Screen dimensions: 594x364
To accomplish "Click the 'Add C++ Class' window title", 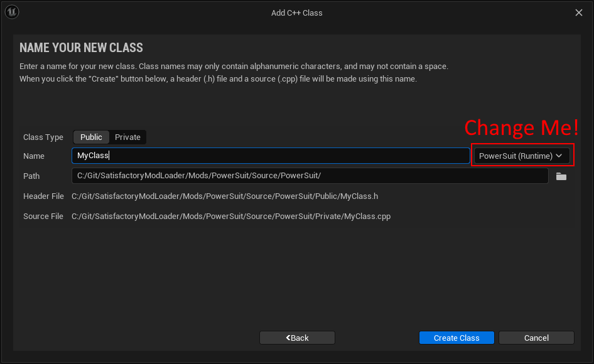I will coord(296,13).
